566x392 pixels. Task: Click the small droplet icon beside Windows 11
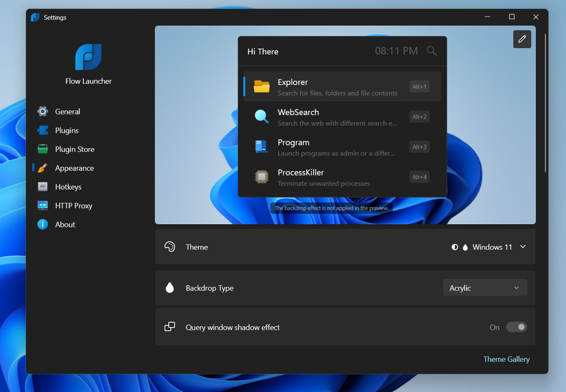click(465, 247)
